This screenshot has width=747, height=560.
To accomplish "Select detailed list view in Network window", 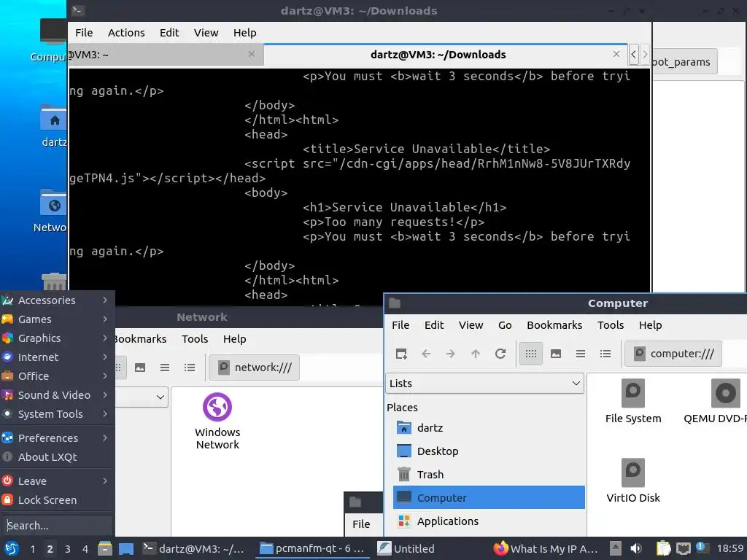I will pos(190,367).
